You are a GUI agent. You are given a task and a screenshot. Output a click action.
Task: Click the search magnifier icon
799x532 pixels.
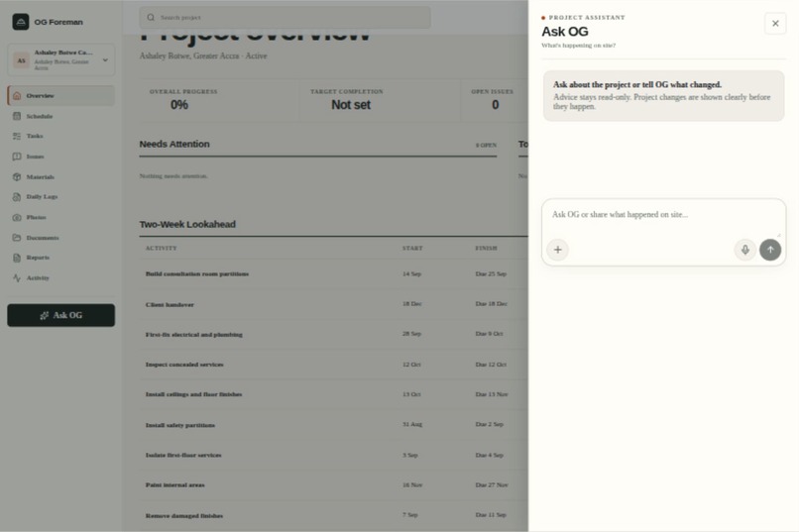[x=151, y=17]
